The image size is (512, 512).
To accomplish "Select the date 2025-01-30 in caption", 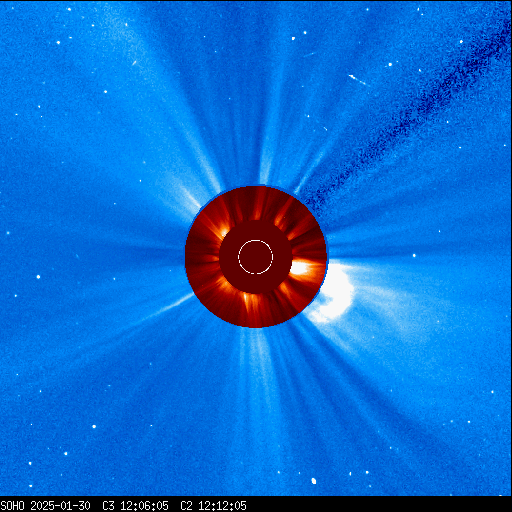I will [x=61, y=506].
